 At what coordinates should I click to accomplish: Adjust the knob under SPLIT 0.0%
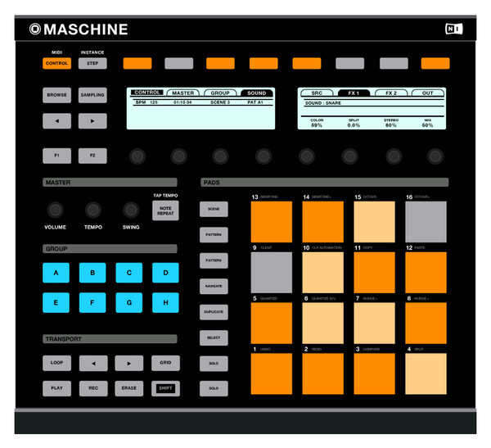point(349,156)
